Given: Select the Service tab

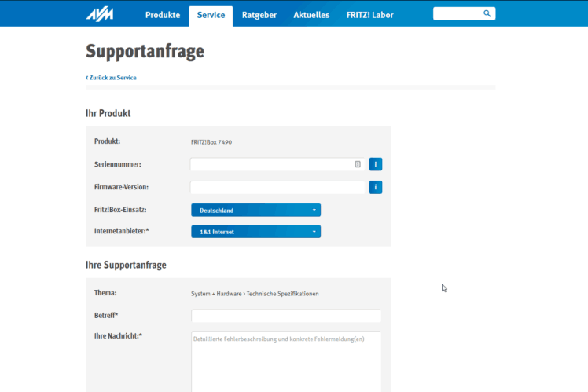Looking at the screenshot, I should tap(211, 16).
